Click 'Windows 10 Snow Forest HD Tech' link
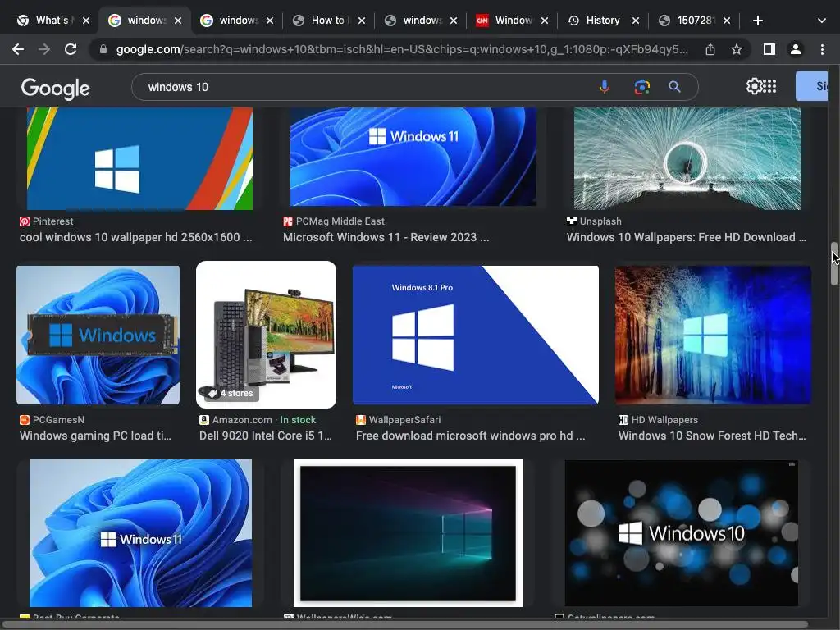Viewport: 840px width, 630px height. click(x=712, y=436)
